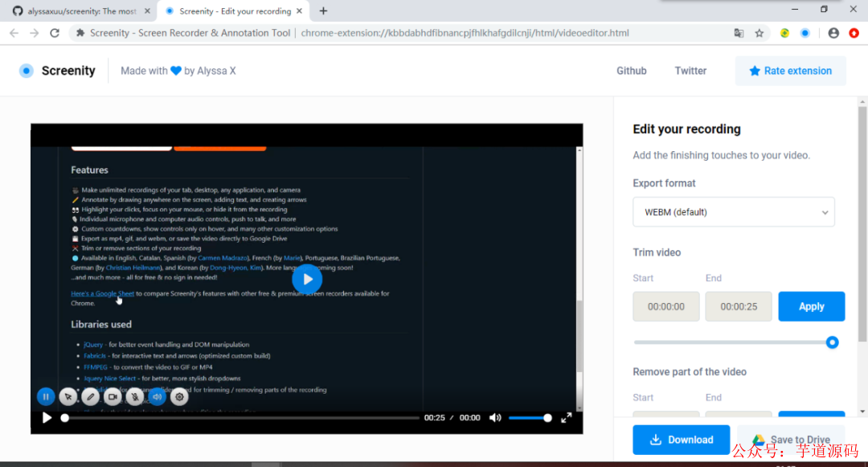This screenshot has width=868, height=467.
Task: Click the recorded microphone mute icon
Action: [x=134, y=397]
